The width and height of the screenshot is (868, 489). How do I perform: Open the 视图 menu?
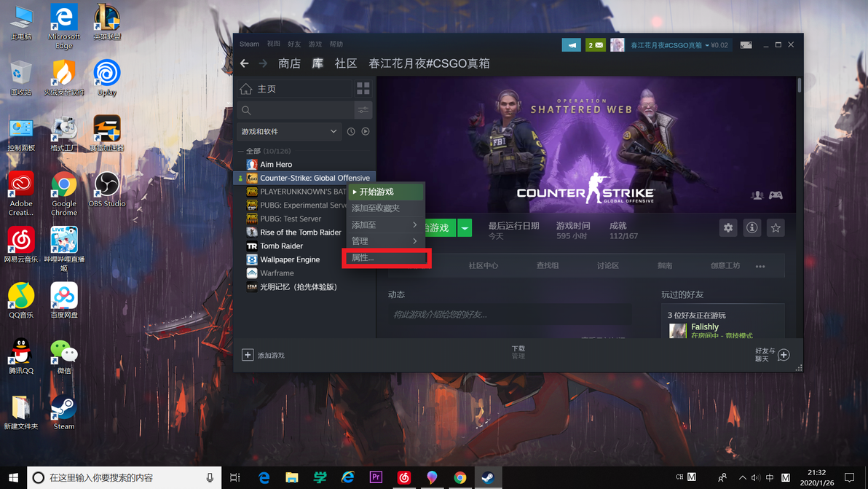(274, 44)
